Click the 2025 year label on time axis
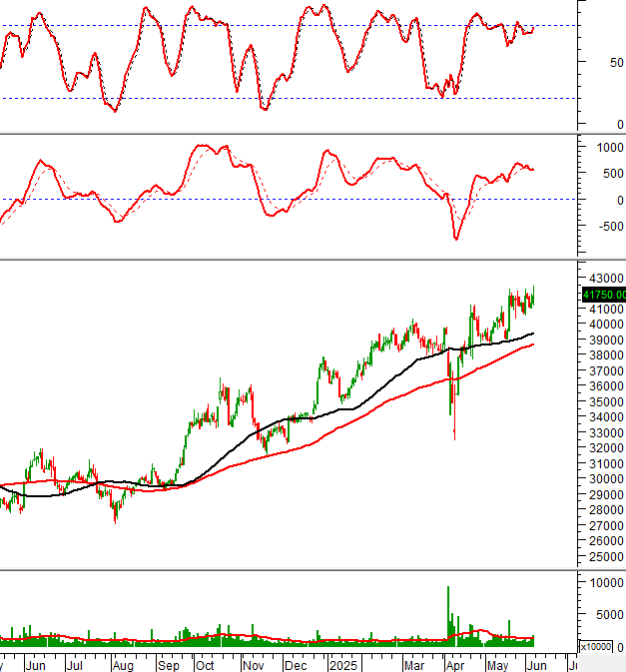This screenshot has width=626, height=672. coord(343,664)
